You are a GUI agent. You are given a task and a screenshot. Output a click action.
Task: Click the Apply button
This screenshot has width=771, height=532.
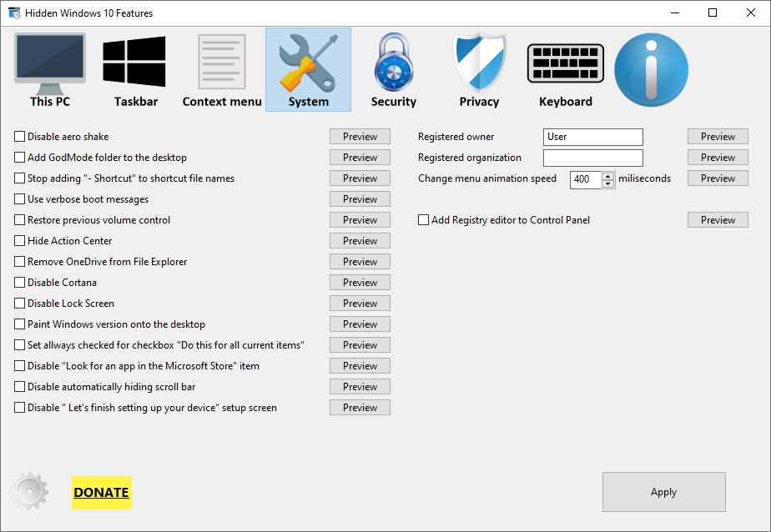[x=663, y=492]
